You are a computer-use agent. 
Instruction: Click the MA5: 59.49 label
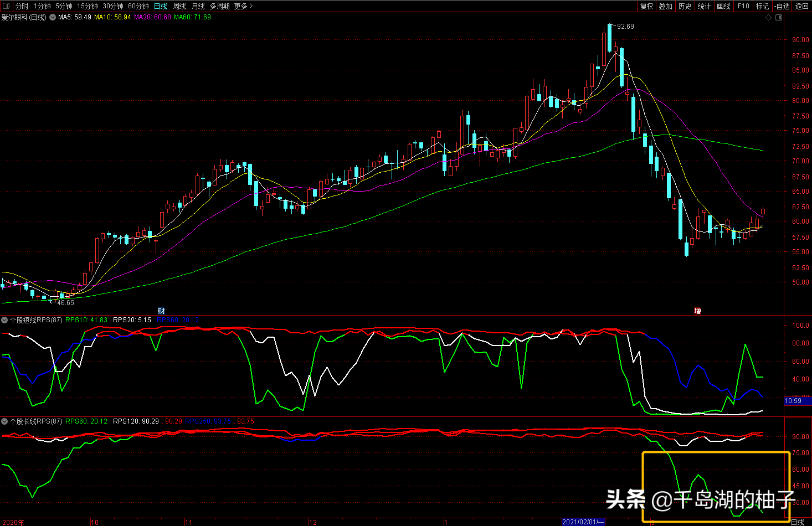tap(75, 17)
